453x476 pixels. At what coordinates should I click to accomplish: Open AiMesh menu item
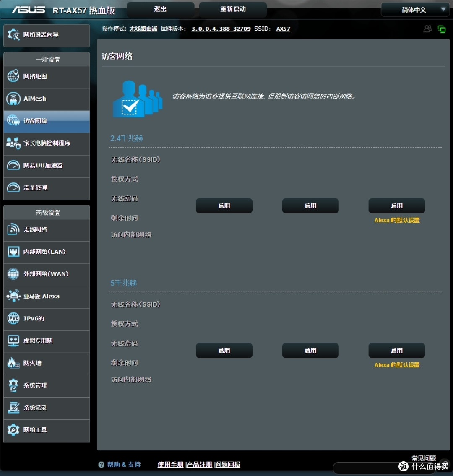pyautogui.click(x=47, y=99)
